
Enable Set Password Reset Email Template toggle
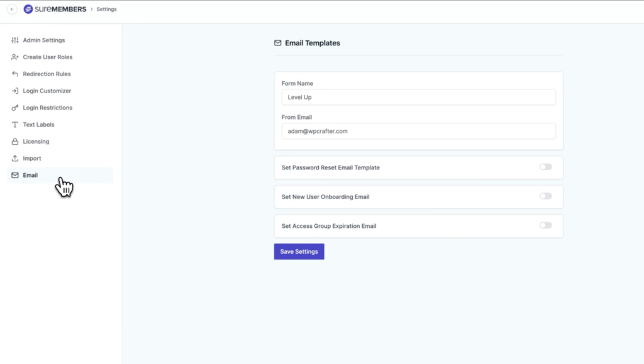pyautogui.click(x=545, y=167)
